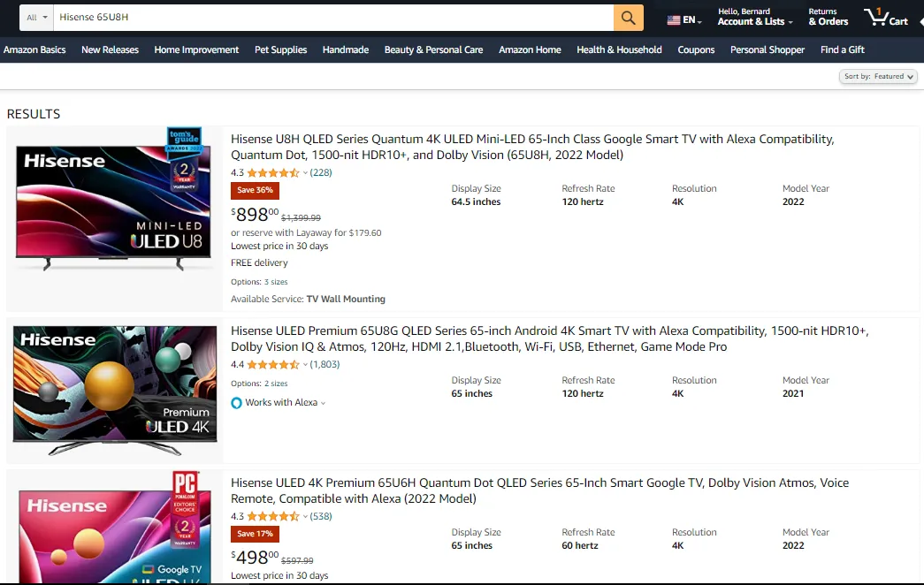The image size is (924, 585).
Task: Go to Home Improvement category
Action: (x=196, y=50)
